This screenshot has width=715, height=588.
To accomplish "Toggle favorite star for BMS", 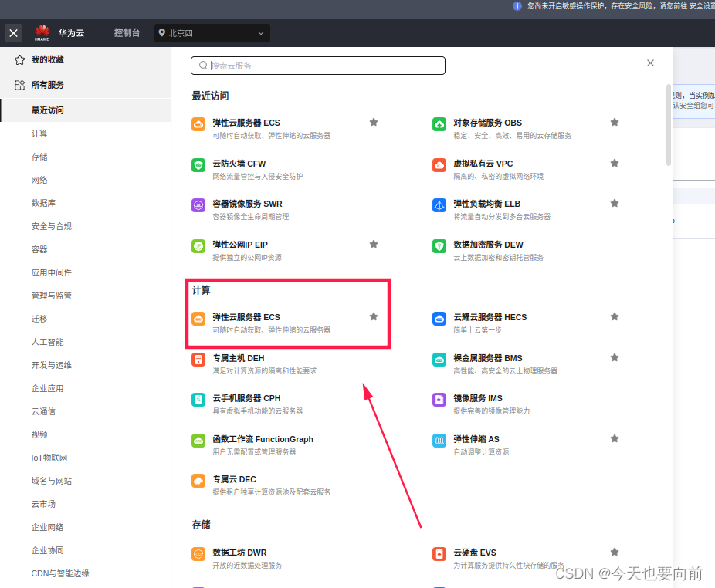I will (615, 357).
